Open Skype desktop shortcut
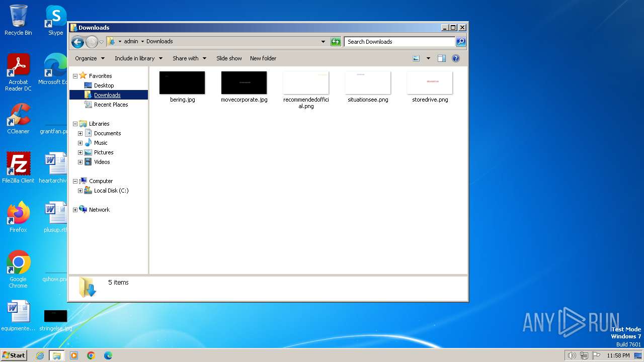644x362 pixels. pos(55,20)
